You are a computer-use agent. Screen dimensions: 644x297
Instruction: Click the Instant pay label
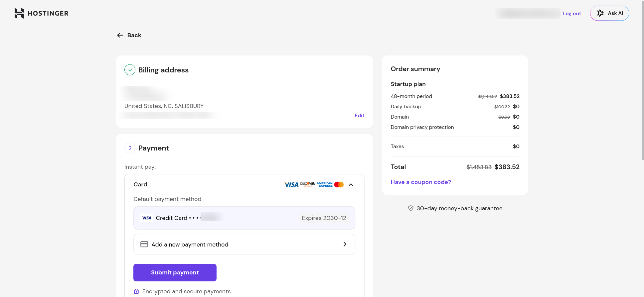pyautogui.click(x=140, y=167)
